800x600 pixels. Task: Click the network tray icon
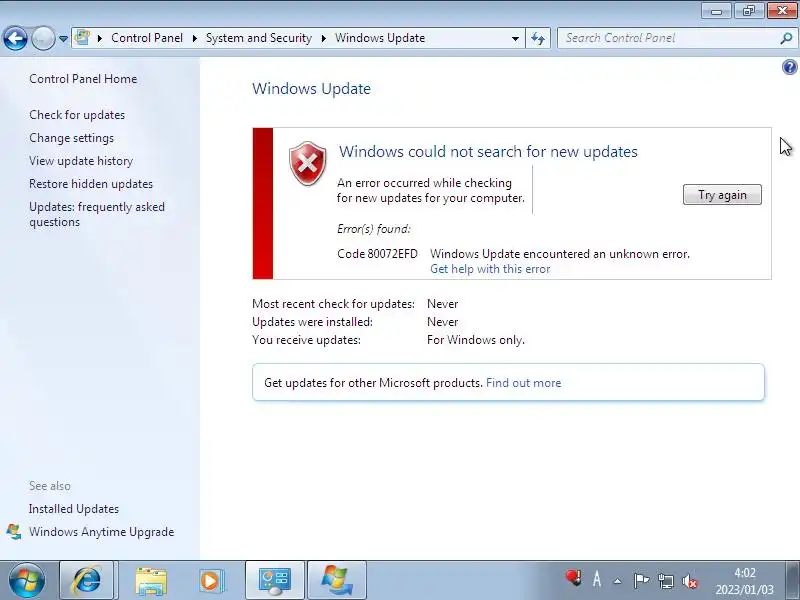pos(665,581)
